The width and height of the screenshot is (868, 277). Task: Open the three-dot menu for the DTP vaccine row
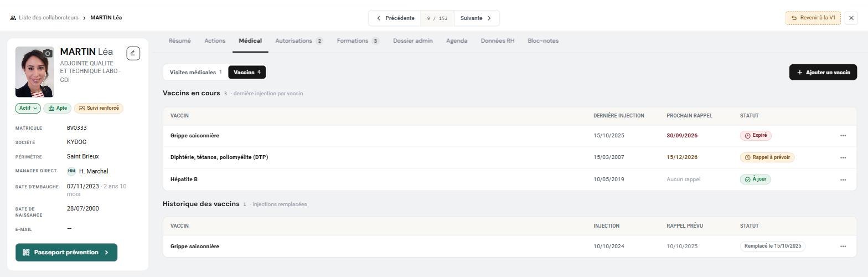[843, 158]
